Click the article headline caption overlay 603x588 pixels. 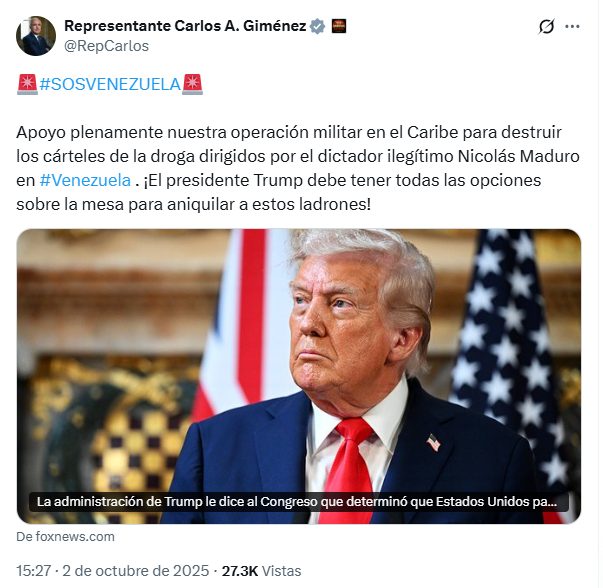click(x=299, y=502)
